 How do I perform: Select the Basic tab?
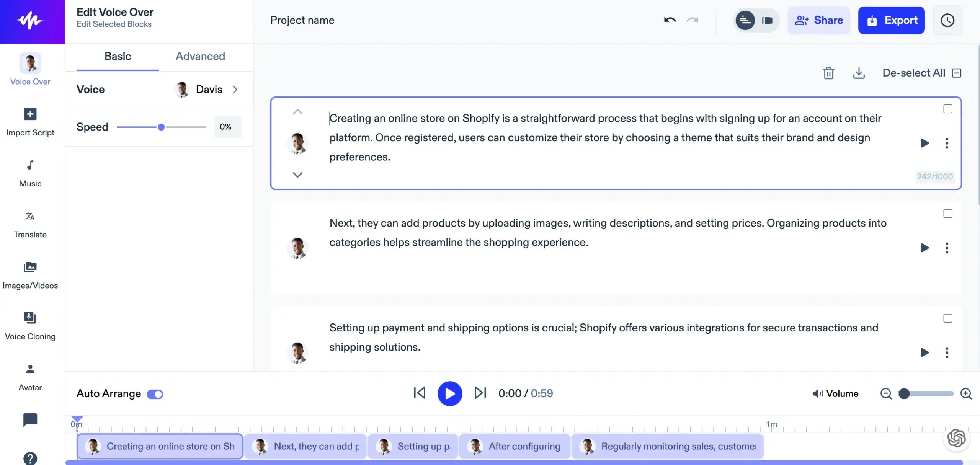118,56
